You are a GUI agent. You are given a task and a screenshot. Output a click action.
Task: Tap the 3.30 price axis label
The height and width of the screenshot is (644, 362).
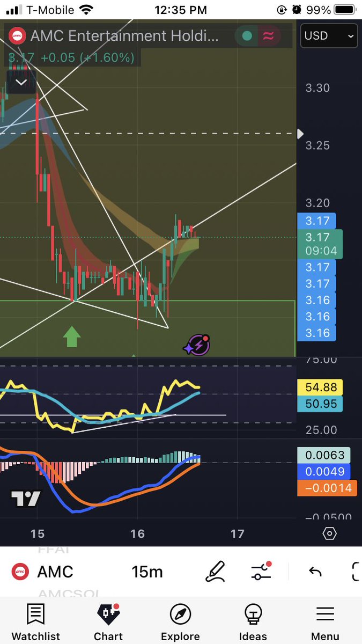(x=317, y=88)
